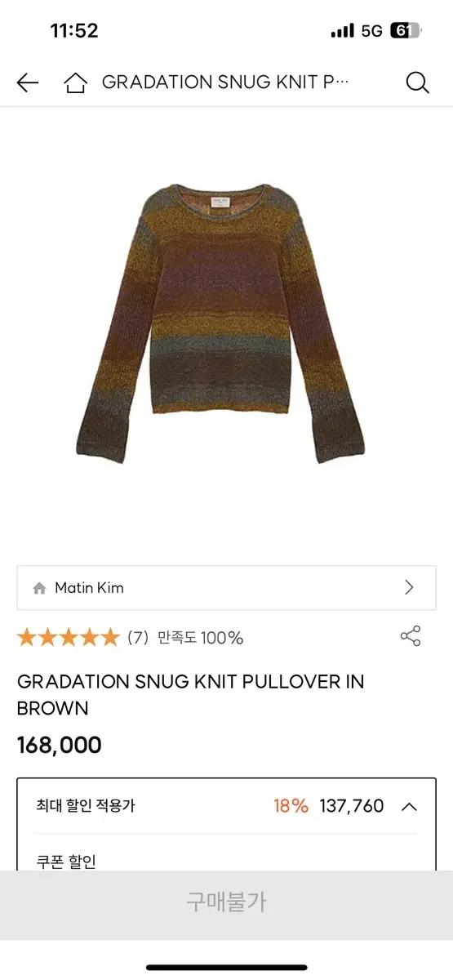Tap the back arrow icon
The image size is (453, 980).
point(28,82)
